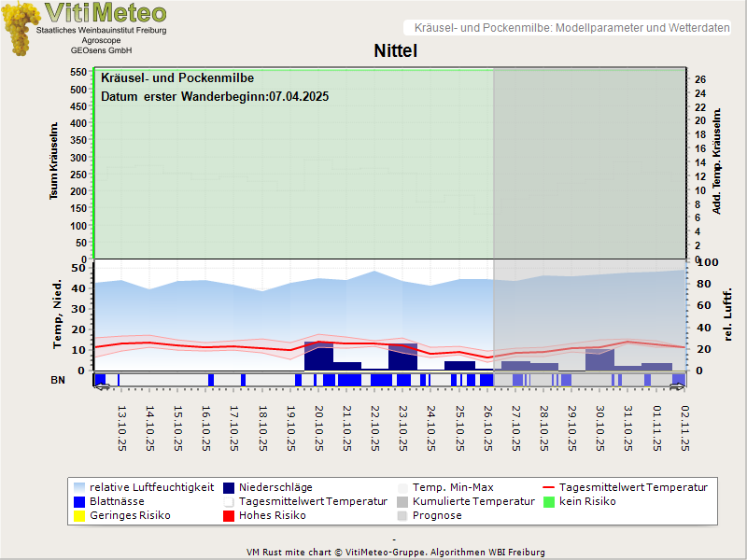
Task: Click the Nittel station title
Action: point(395,50)
